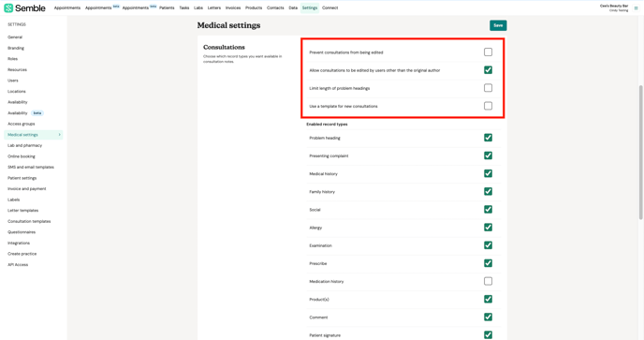
Task: Save the medical settings
Action: click(x=498, y=25)
